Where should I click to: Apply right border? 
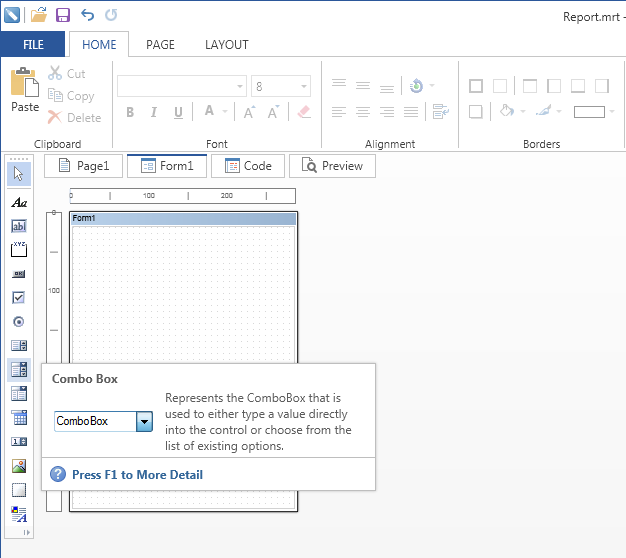point(602,86)
